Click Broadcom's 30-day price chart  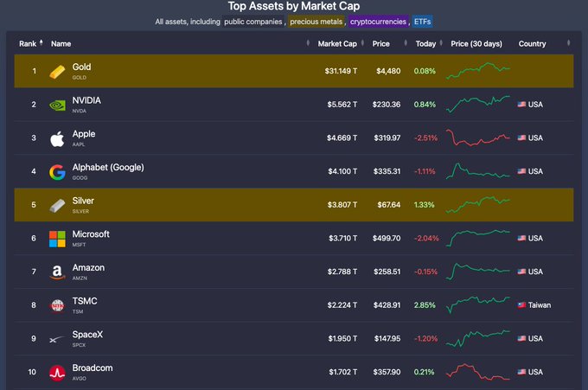[477, 372]
